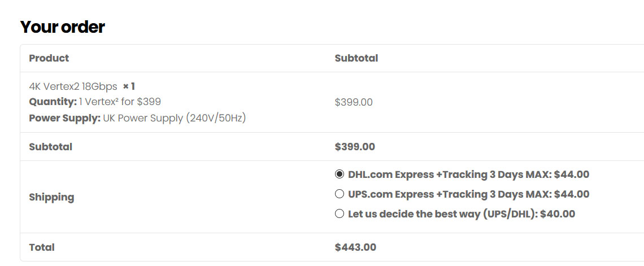The height and width of the screenshot is (266, 644).
Task: Pick the 'Let us decide' radio button
Action: pos(340,213)
